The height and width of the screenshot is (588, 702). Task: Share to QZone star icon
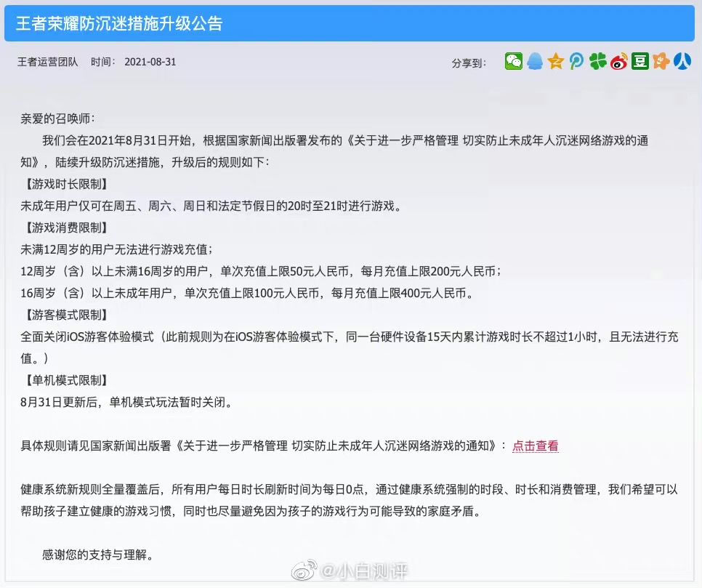click(x=556, y=61)
